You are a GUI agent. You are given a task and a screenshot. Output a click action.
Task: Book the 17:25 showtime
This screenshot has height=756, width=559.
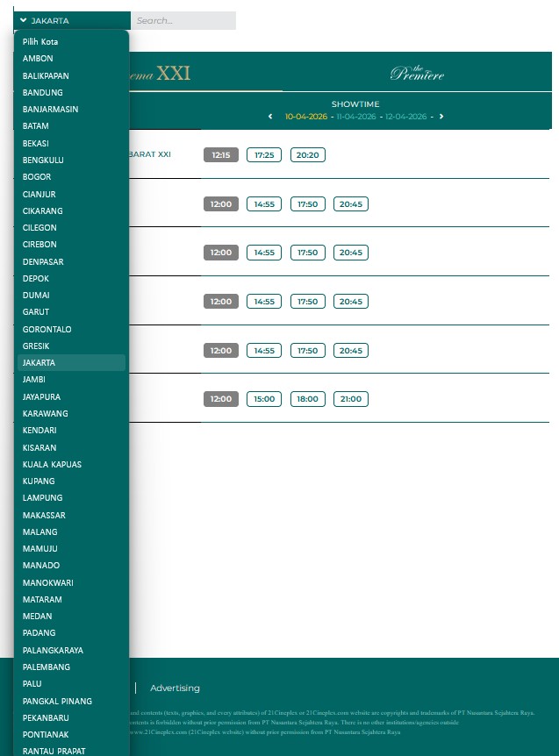[264, 154]
